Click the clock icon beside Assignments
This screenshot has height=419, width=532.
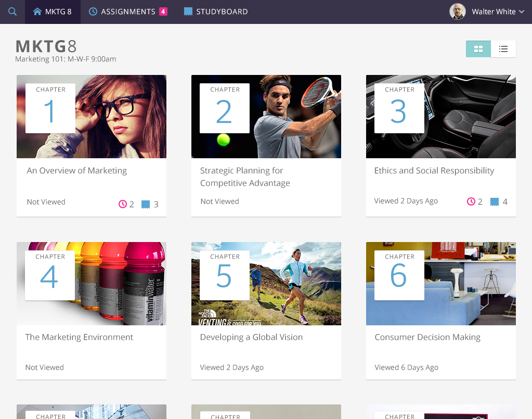(93, 11)
